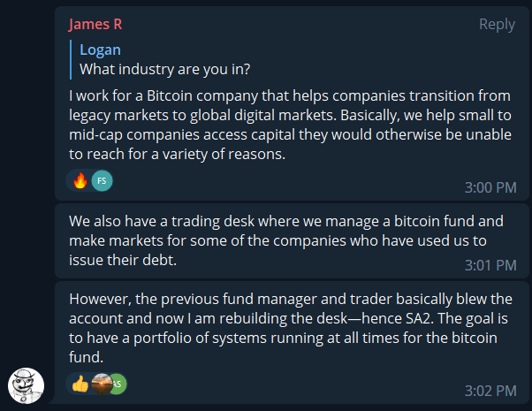Click the 3:02 PM timestamp
532x411 pixels.
490,391
